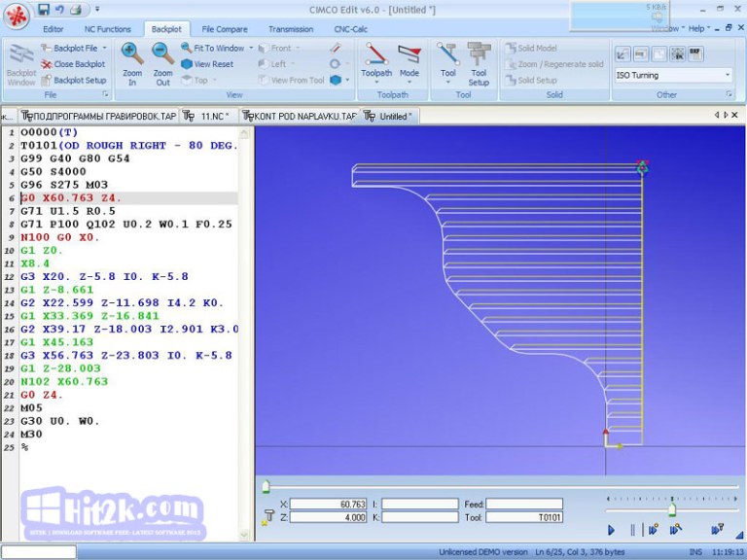Expand File group dialog launcher
747x560 pixels.
click(106, 94)
